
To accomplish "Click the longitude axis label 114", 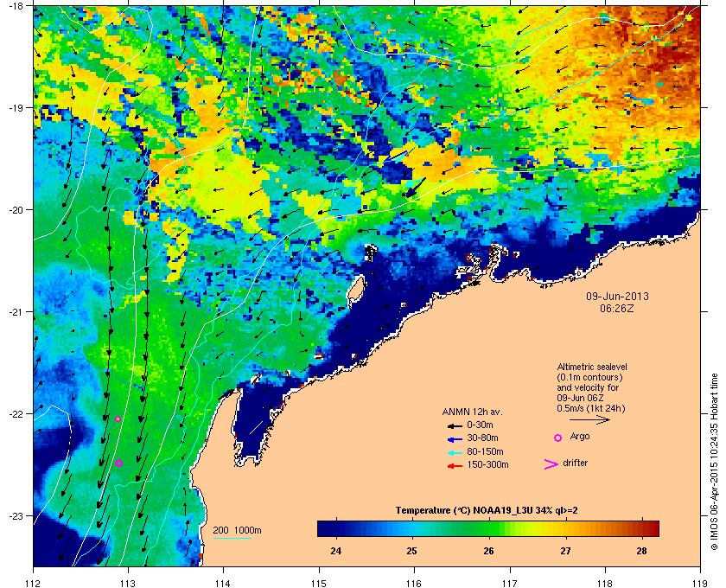I will coord(223,583).
